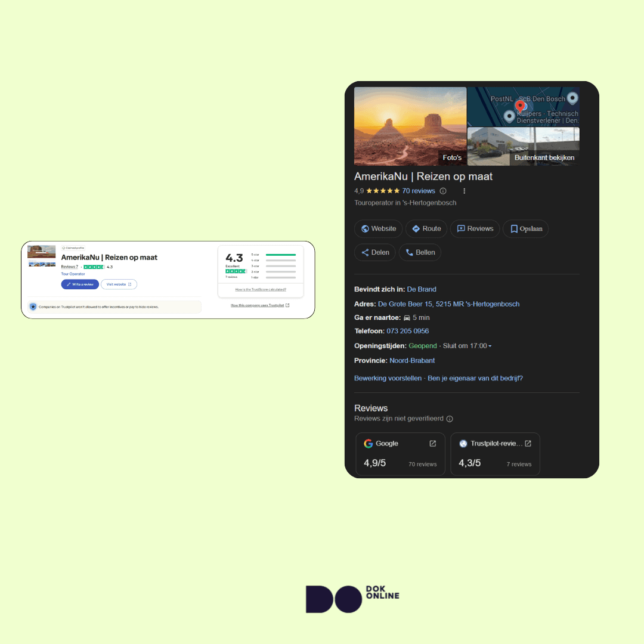This screenshot has width=644, height=644.
Task: Click the Reviews button with star icon
Action: click(x=475, y=228)
